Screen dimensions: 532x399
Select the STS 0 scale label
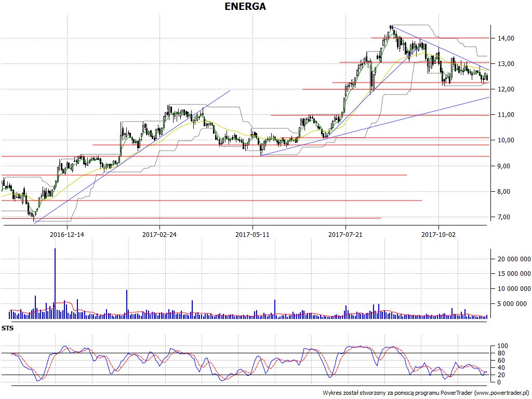[x=499, y=382]
